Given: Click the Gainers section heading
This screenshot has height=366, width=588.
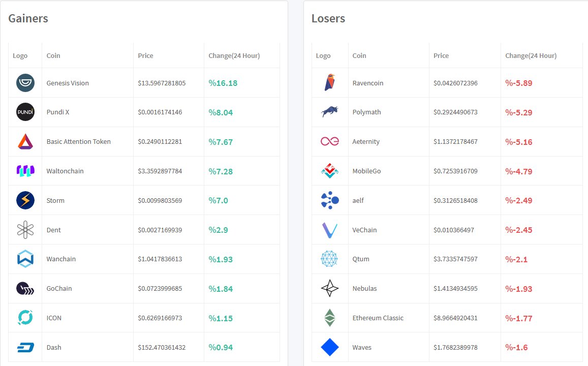Looking at the screenshot, I should (28, 18).
